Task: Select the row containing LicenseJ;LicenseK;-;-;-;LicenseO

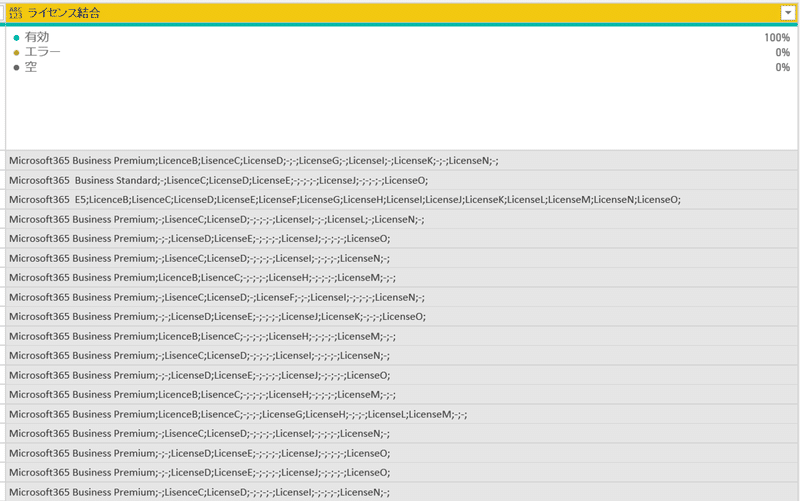Action: (401, 317)
